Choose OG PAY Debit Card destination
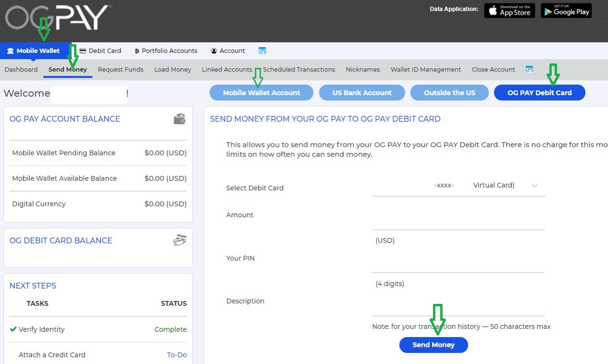608x364 pixels. pyautogui.click(x=540, y=93)
